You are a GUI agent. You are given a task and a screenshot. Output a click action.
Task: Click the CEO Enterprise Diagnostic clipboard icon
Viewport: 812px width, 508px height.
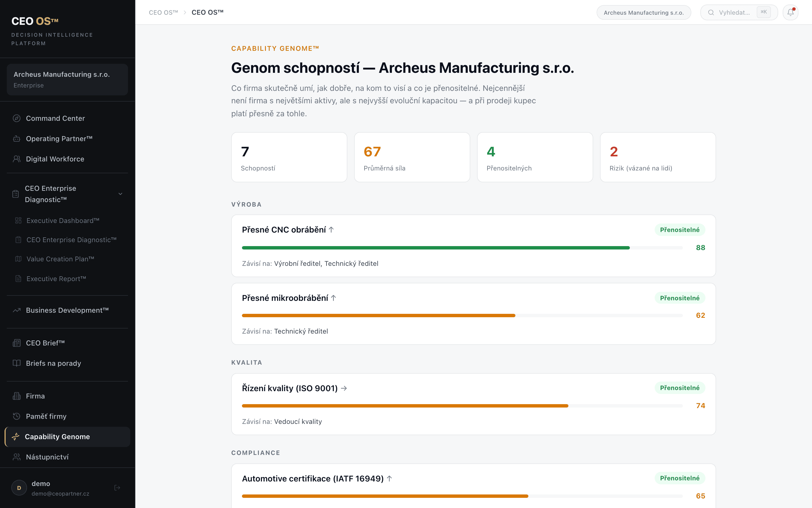[16, 194]
